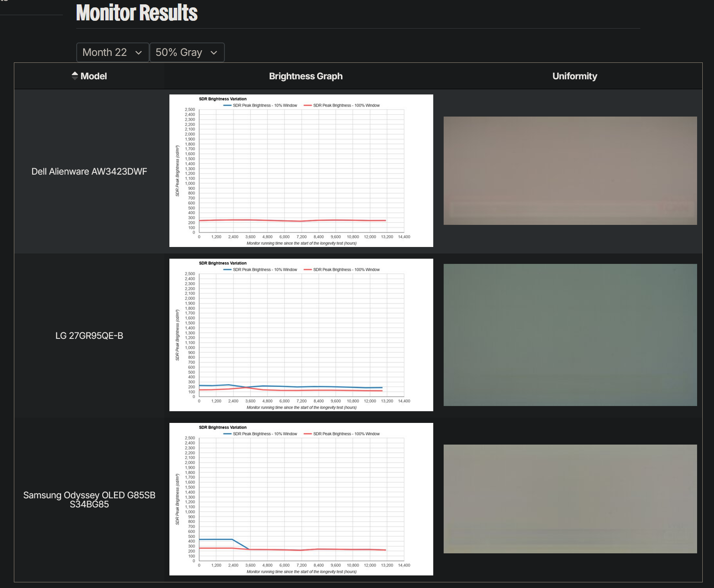The width and height of the screenshot is (714, 588).
Task: Click the Uniformity column header
Action: pos(575,76)
